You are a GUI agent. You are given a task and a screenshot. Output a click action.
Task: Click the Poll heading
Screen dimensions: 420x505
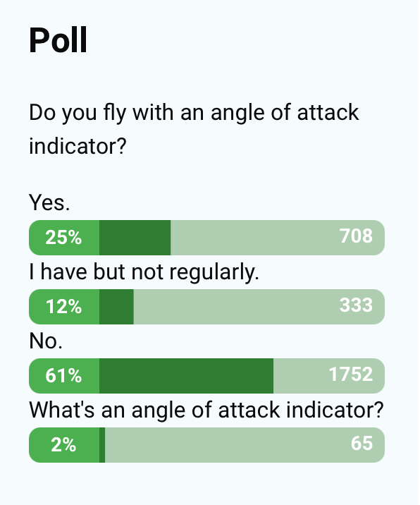58,40
